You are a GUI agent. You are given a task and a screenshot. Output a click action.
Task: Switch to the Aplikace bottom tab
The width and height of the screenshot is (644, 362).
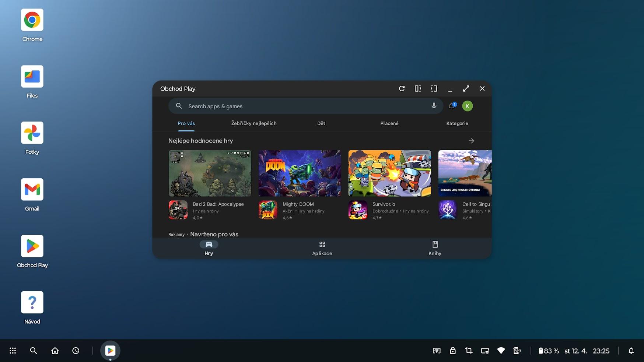point(322,248)
